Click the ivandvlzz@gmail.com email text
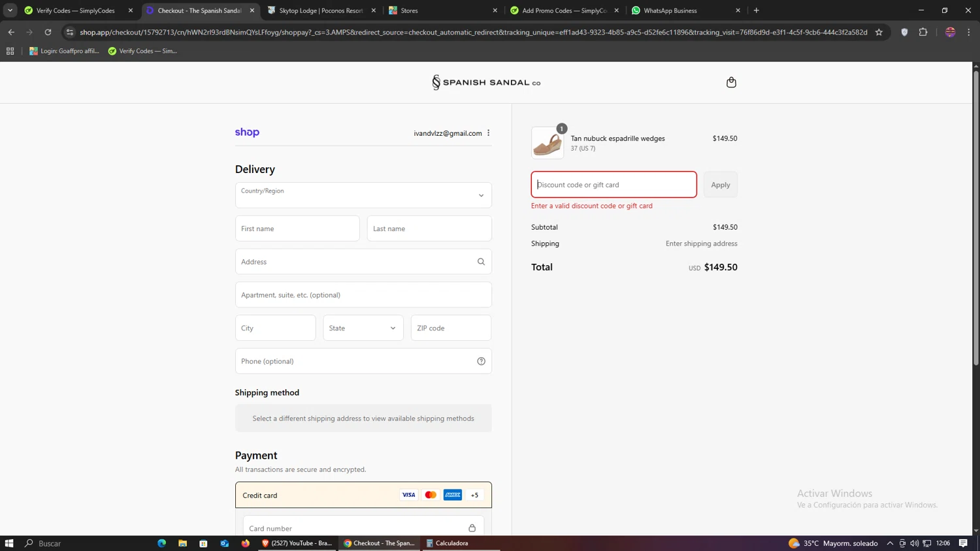The width and height of the screenshot is (980, 551). (448, 133)
